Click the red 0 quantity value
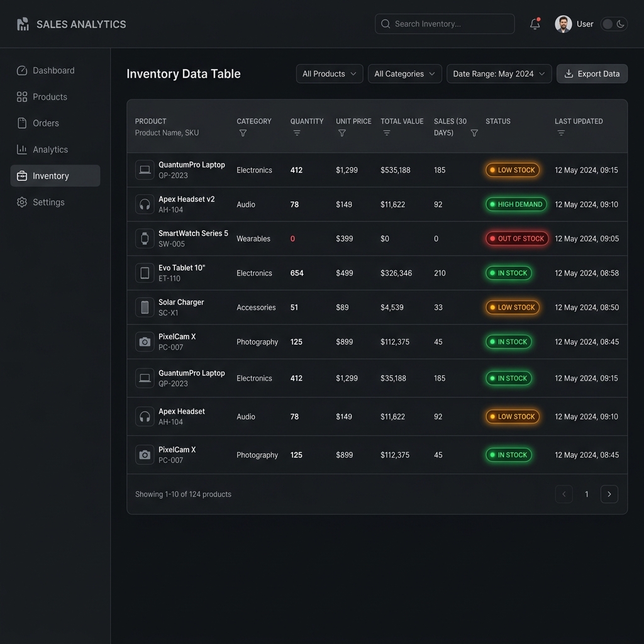 tap(292, 238)
